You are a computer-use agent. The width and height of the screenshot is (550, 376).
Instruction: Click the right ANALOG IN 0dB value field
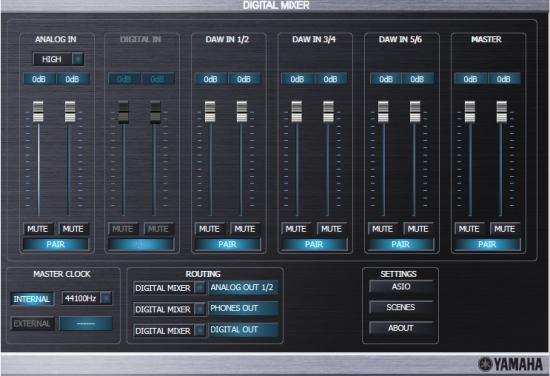pos(73,79)
